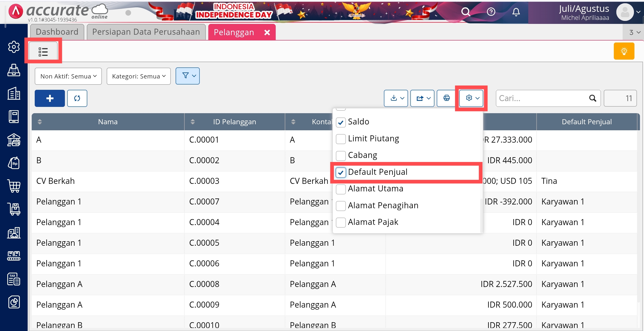This screenshot has width=644, height=331.
Task: Open Persiapan Data Perusahaan tab
Action: (x=146, y=32)
